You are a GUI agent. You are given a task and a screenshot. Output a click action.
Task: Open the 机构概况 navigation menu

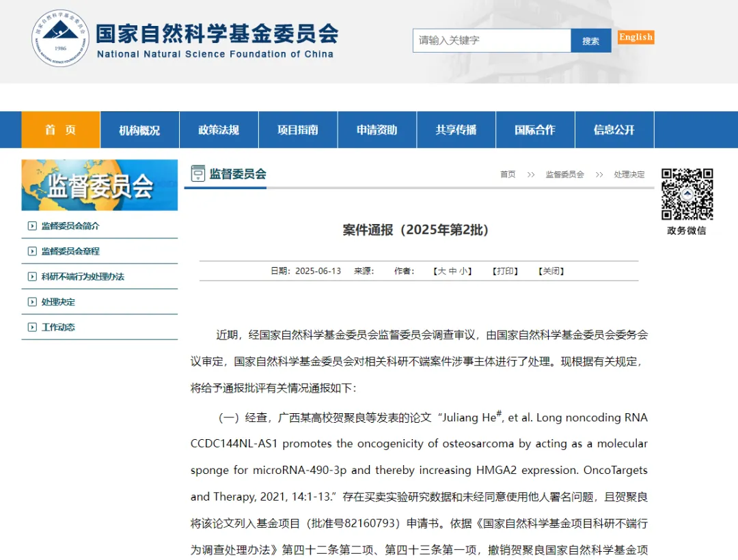[139, 130]
